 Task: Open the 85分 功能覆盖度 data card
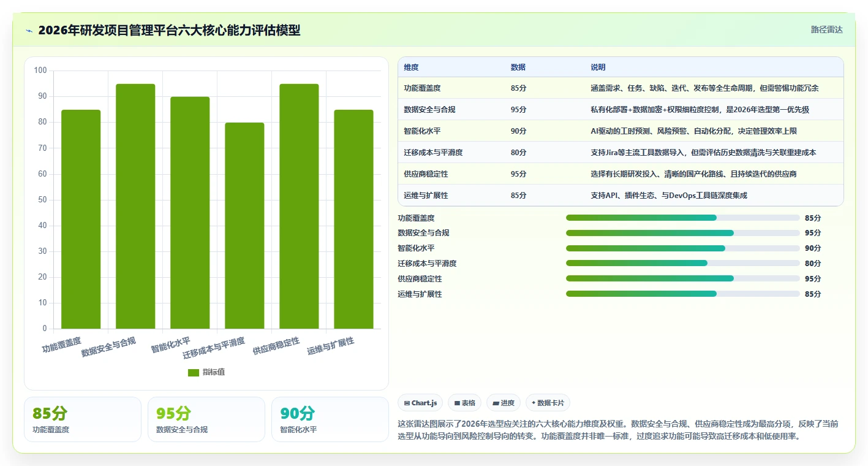pyautogui.click(x=83, y=419)
